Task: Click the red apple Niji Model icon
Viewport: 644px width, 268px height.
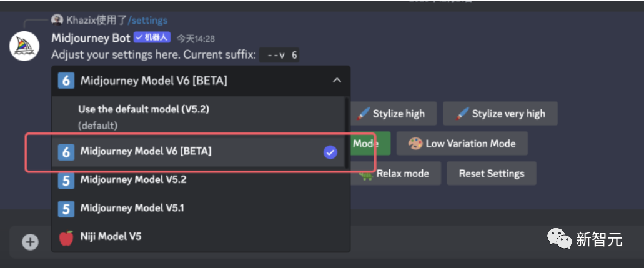Action: pos(66,237)
